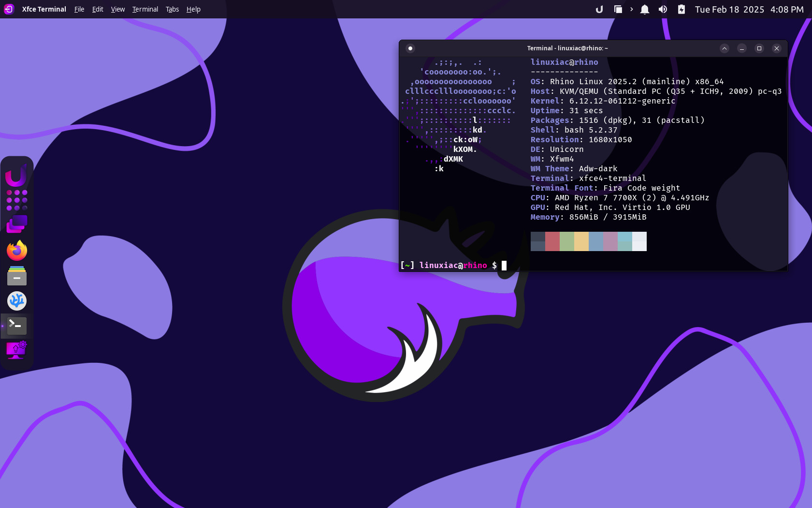Open the volume speaker control
The image size is (812, 508).
(663, 9)
